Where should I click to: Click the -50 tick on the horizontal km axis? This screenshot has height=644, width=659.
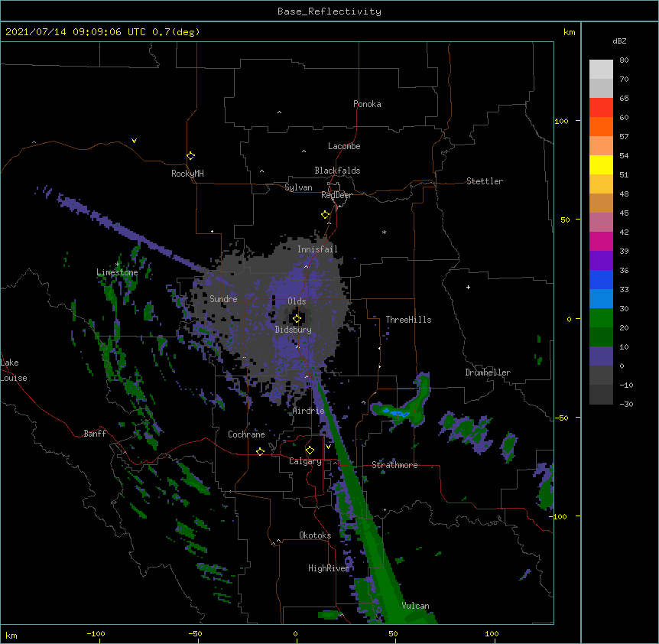[195, 633]
